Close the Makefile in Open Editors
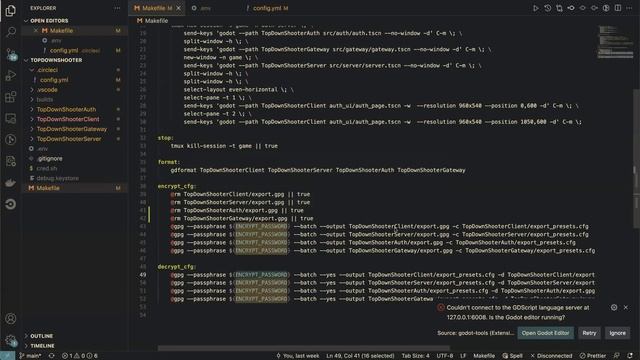Image resolution: width=640 pixels, height=360 pixels. click(36, 31)
